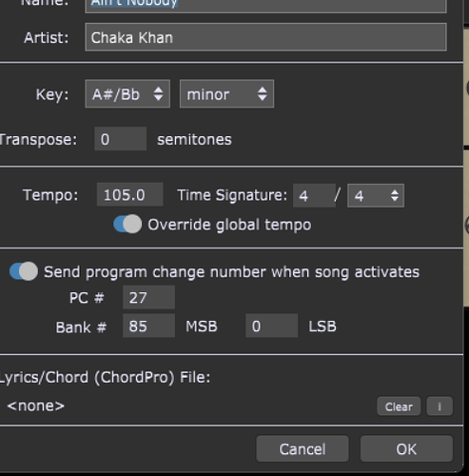Click the Bank MSB field showing 85

[148, 326]
